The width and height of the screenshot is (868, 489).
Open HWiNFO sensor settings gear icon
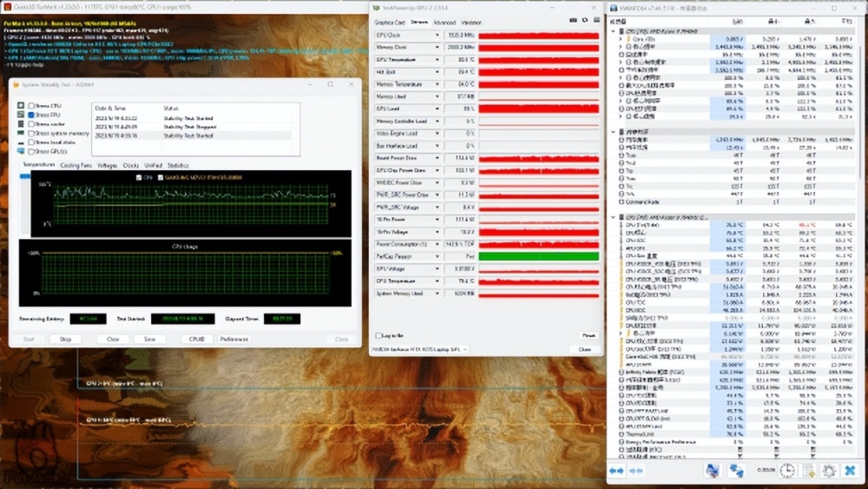pyautogui.click(x=829, y=471)
